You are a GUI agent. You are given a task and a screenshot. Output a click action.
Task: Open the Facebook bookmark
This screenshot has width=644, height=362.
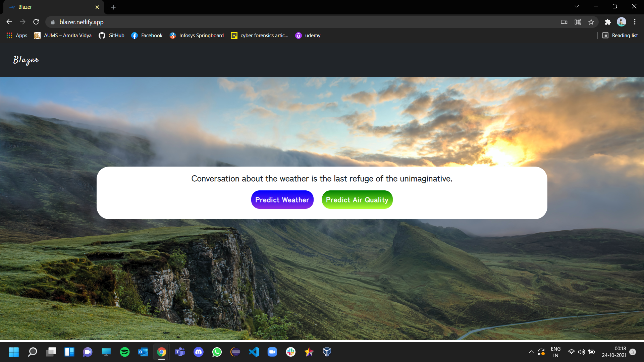coord(147,36)
